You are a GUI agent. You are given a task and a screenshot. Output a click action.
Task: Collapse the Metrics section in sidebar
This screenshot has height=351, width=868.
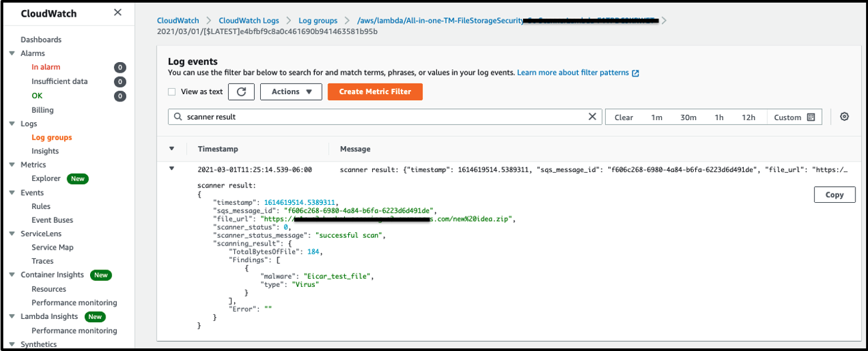(12, 165)
